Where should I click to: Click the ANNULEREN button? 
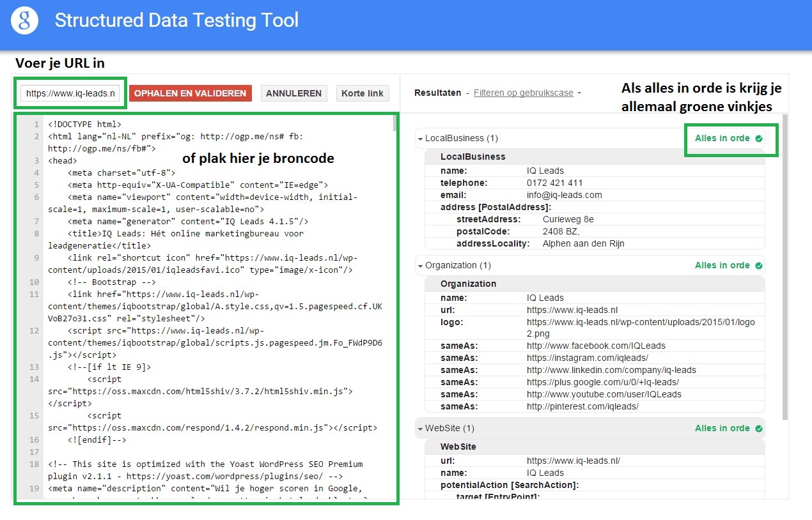(293, 93)
